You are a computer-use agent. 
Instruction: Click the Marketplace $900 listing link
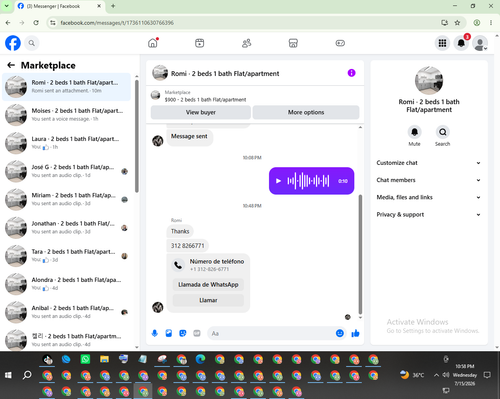[x=205, y=100]
